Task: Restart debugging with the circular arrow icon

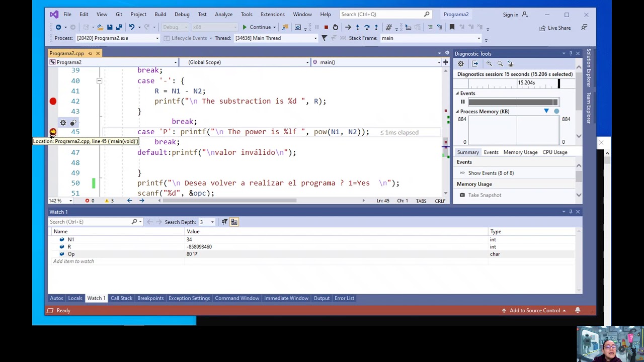Action: pos(336,27)
